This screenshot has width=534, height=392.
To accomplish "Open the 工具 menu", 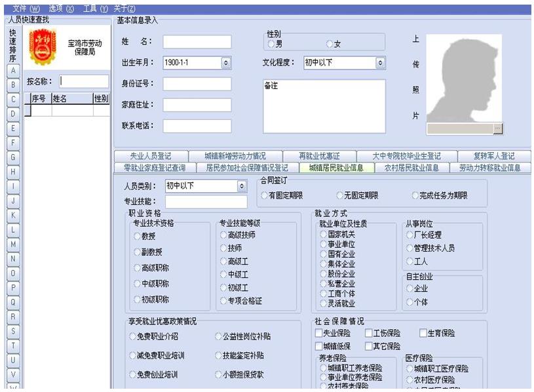I will [x=96, y=9].
